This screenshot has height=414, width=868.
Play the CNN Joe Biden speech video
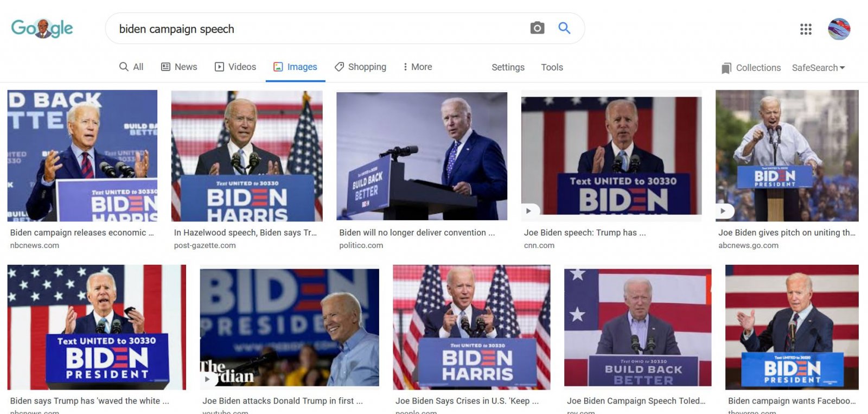(x=528, y=211)
